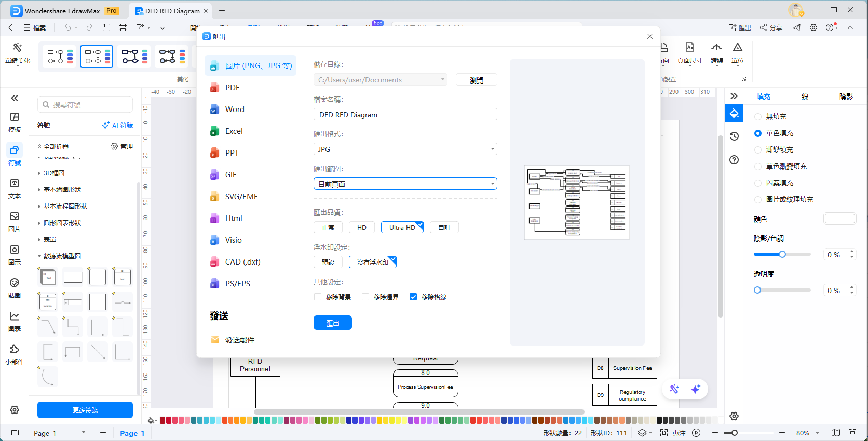This screenshot has width=868, height=441.
Task: Open the save directory path dropdown
Action: (x=381, y=80)
